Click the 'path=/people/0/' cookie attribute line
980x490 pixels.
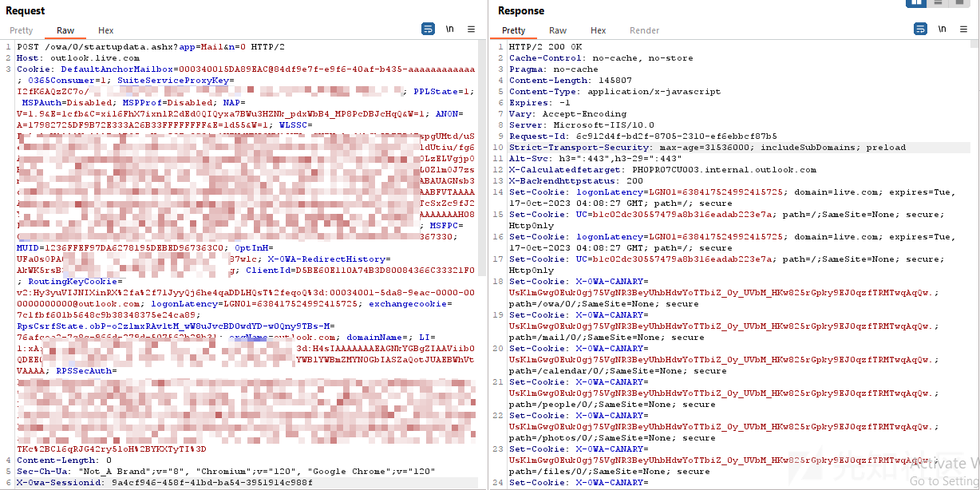click(x=612, y=405)
